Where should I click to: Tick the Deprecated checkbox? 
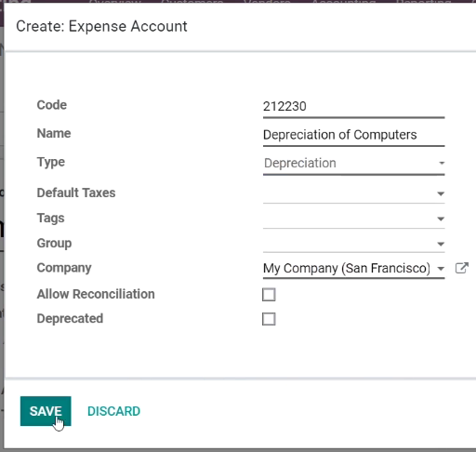click(x=269, y=319)
